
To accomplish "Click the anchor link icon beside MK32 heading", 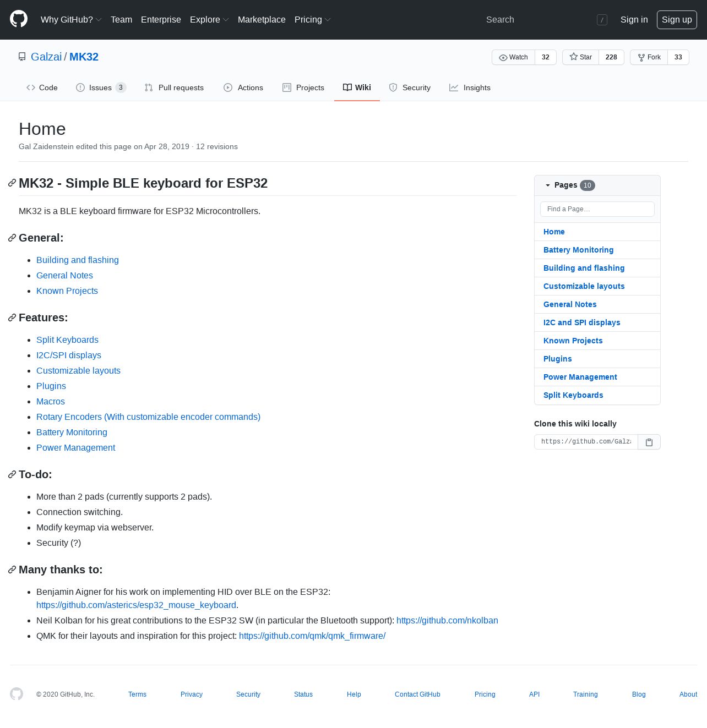I will tap(12, 183).
